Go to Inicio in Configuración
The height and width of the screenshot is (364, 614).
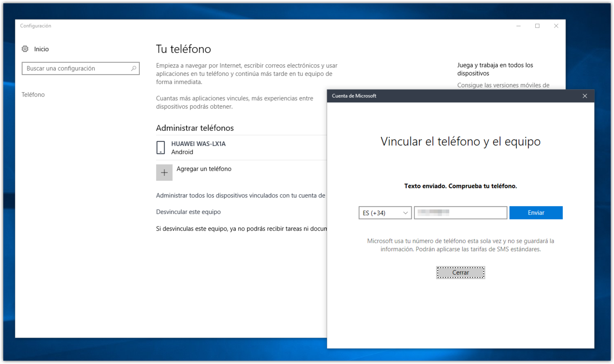(x=41, y=49)
